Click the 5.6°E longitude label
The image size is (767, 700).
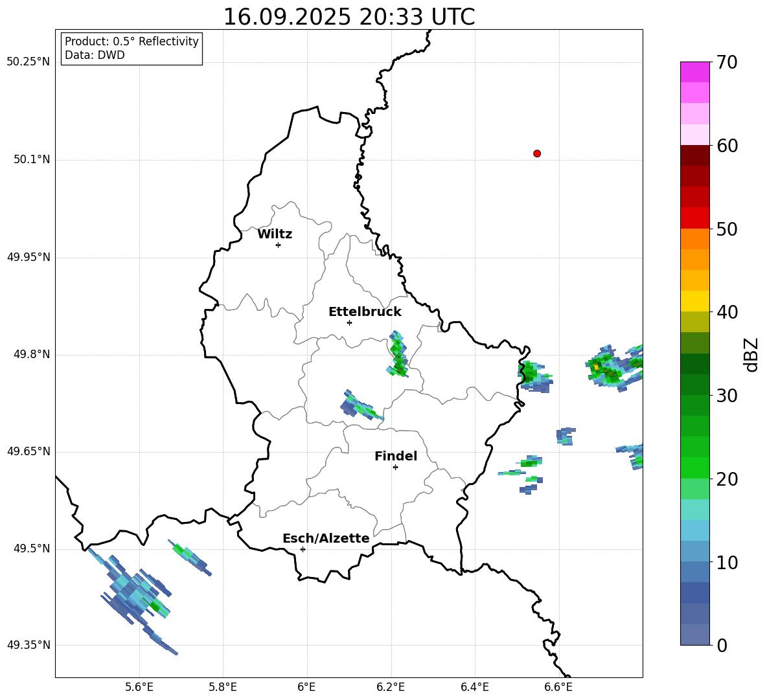(139, 687)
